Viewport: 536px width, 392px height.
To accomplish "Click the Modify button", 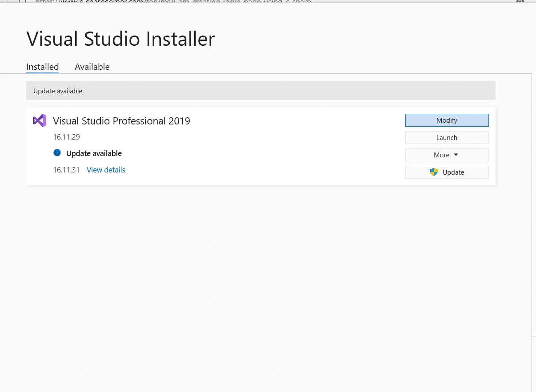I will 447,120.
